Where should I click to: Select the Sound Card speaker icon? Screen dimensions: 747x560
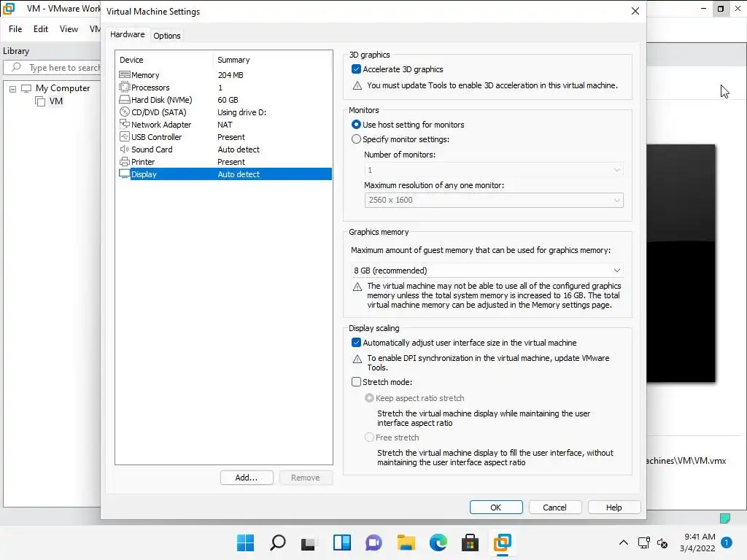[x=124, y=149]
